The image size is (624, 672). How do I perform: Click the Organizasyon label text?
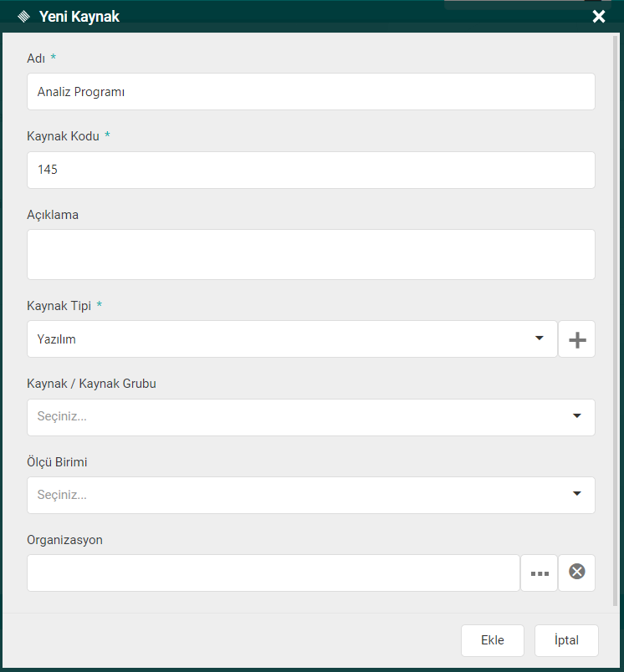(x=64, y=539)
